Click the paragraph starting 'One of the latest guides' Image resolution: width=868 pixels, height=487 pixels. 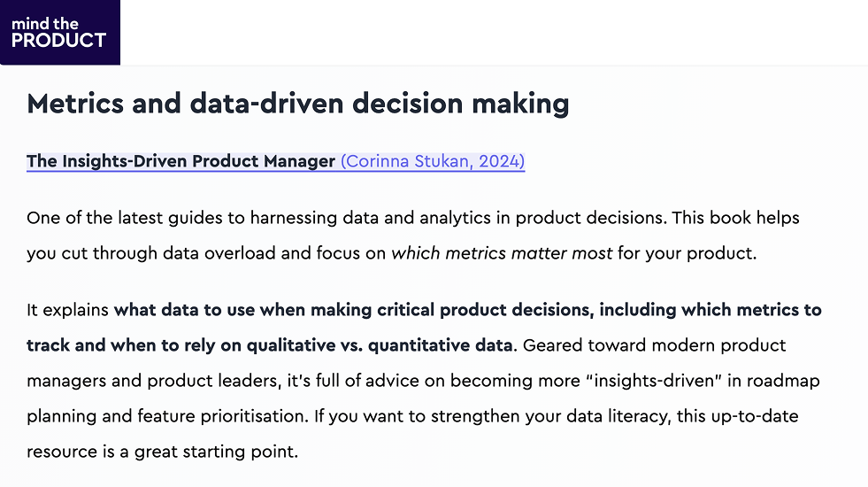[413, 236]
